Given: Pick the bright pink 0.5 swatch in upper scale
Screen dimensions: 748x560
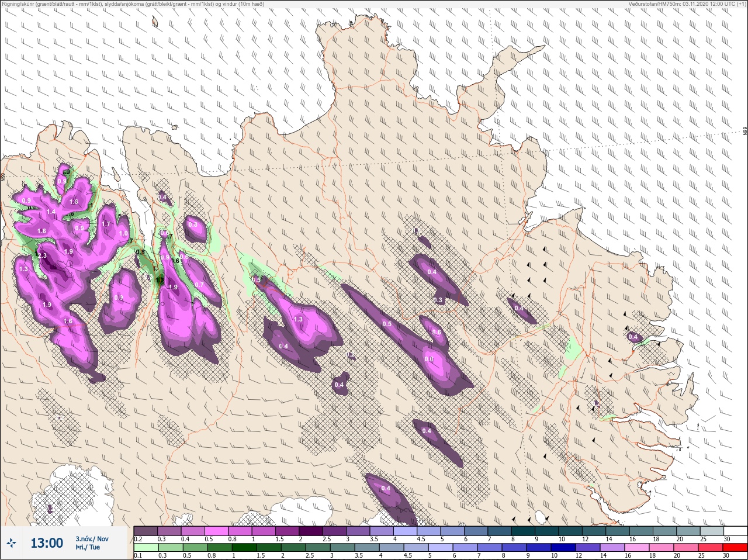Looking at the screenshot, I should [217, 531].
